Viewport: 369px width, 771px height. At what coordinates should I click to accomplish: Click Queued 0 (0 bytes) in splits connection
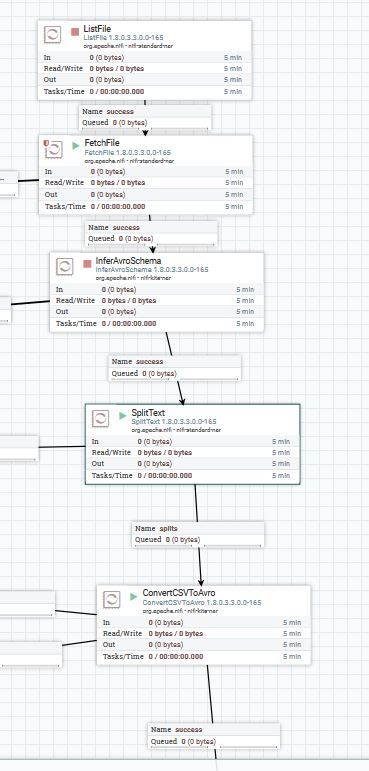pyautogui.click(x=167, y=539)
